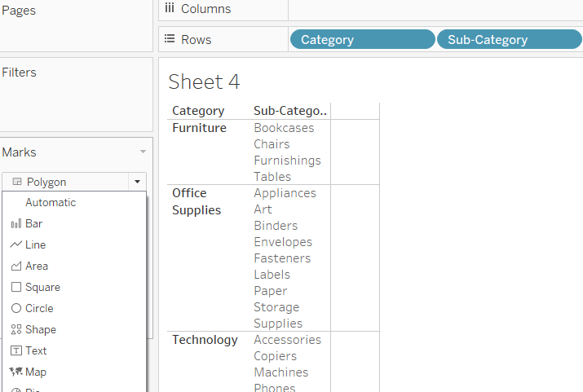Click the Columns shelf area

[435, 10]
